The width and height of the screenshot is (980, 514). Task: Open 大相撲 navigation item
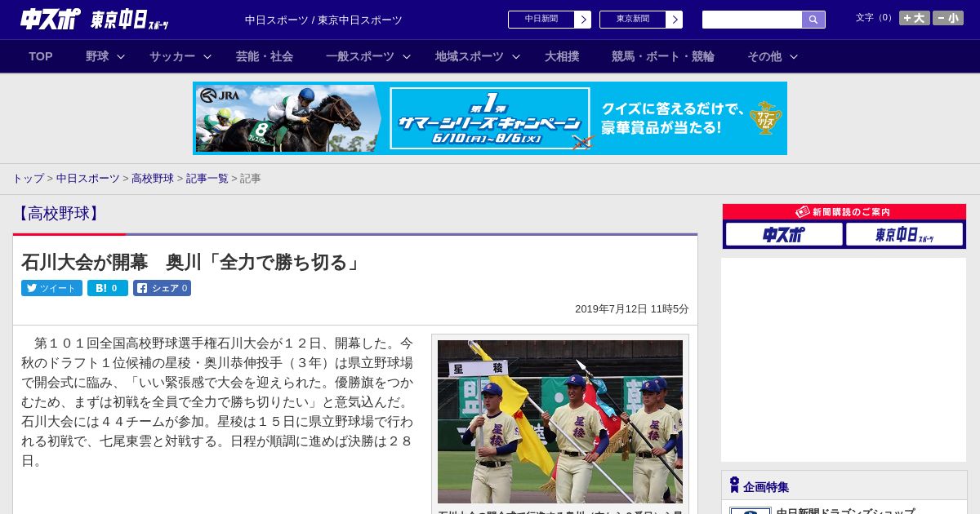[562, 56]
